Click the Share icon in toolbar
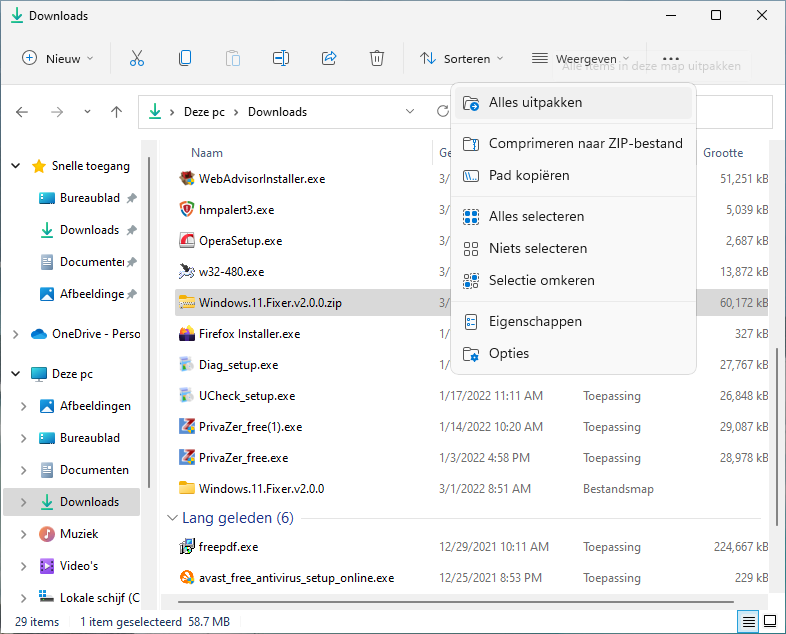This screenshot has height=634, width=786. (x=329, y=58)
